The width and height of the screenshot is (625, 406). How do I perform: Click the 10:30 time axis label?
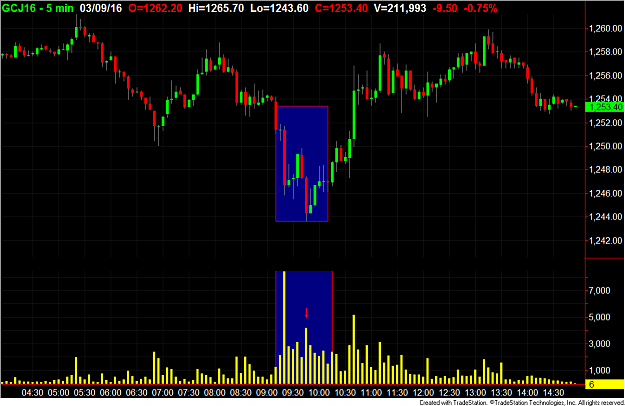click(345, 393)
